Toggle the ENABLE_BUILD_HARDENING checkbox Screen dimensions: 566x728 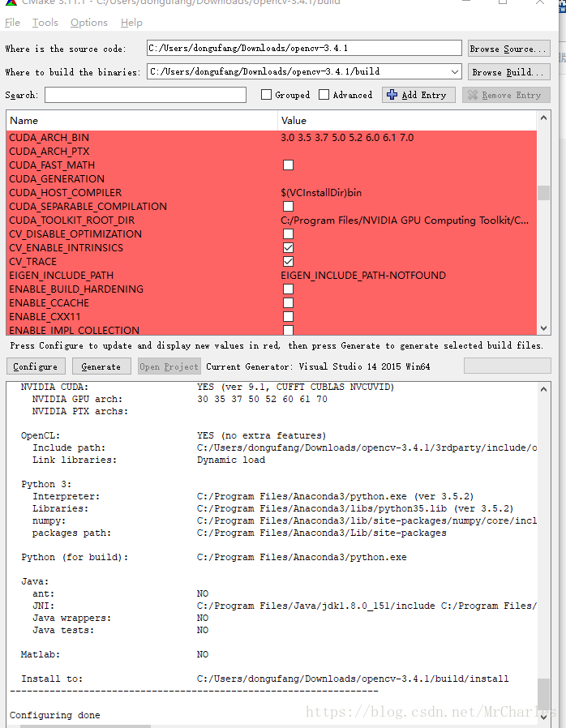click(x=289, y=289)
